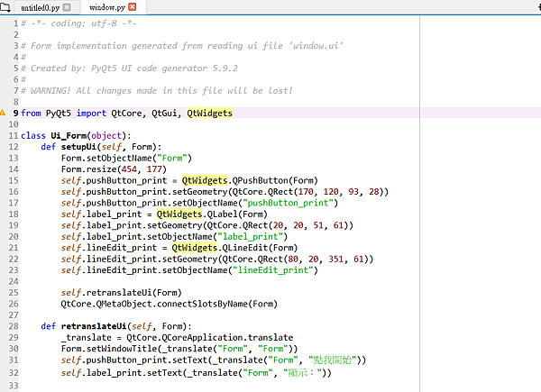This screenshot has width=541, height=392.
Task: Place cursor on the class name Ui_Form
Action: [x=69, y=135]
